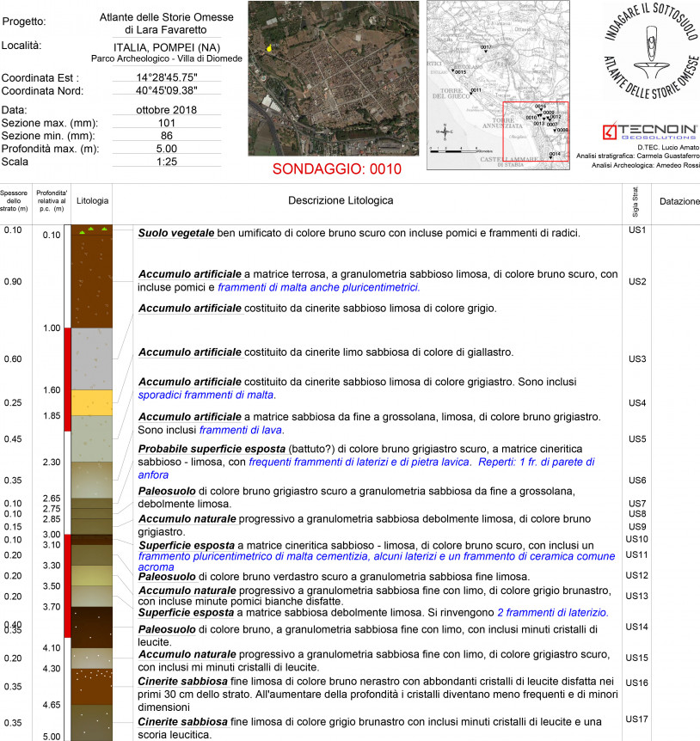The width and height of the screenshot is (700, 741).
Task: Click the compass rose on the location map
Action: pos(444,132)
